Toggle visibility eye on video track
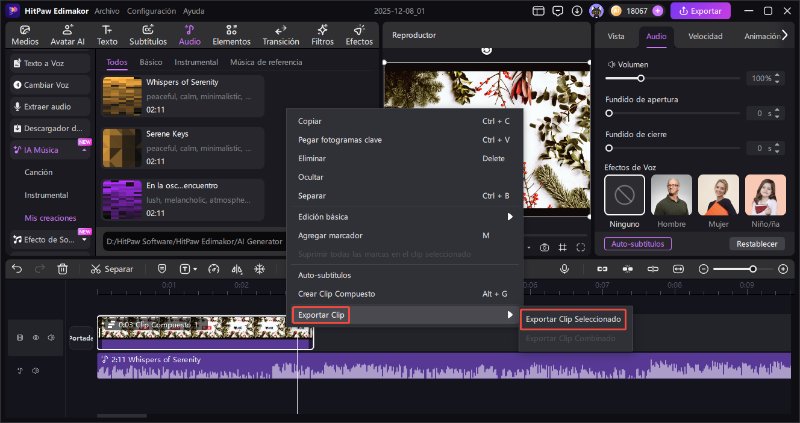800x423 pixels. pyautogui.click(x=34, y=338)
